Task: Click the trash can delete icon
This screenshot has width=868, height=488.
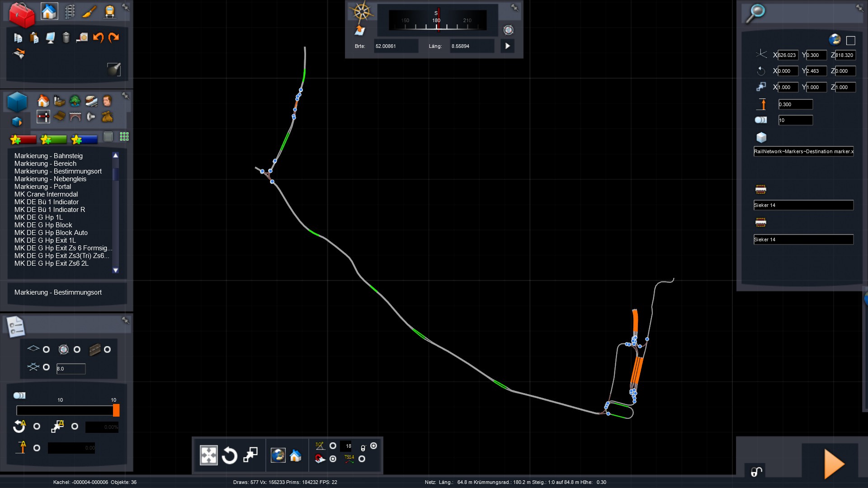Action: point(66,38)
